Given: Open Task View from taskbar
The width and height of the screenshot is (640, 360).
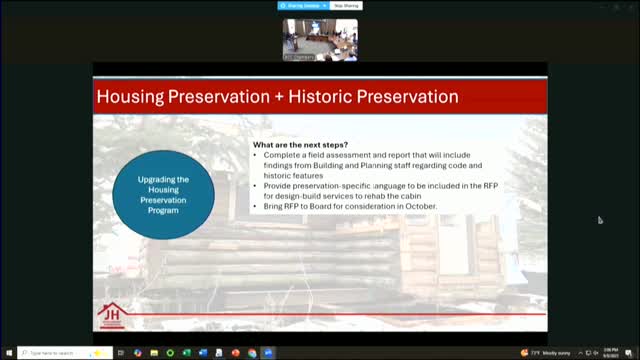Looking at the screenshot, I should 121,353.
